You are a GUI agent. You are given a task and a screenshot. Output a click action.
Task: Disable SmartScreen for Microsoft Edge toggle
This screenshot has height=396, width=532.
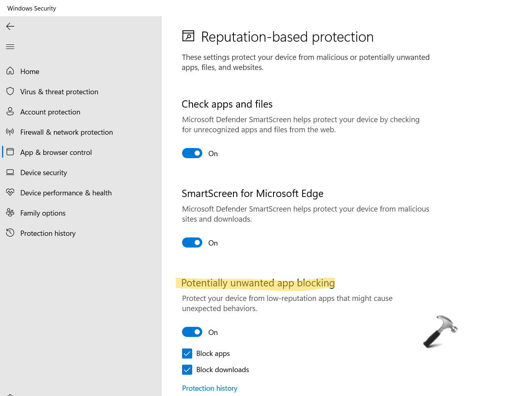192,243
